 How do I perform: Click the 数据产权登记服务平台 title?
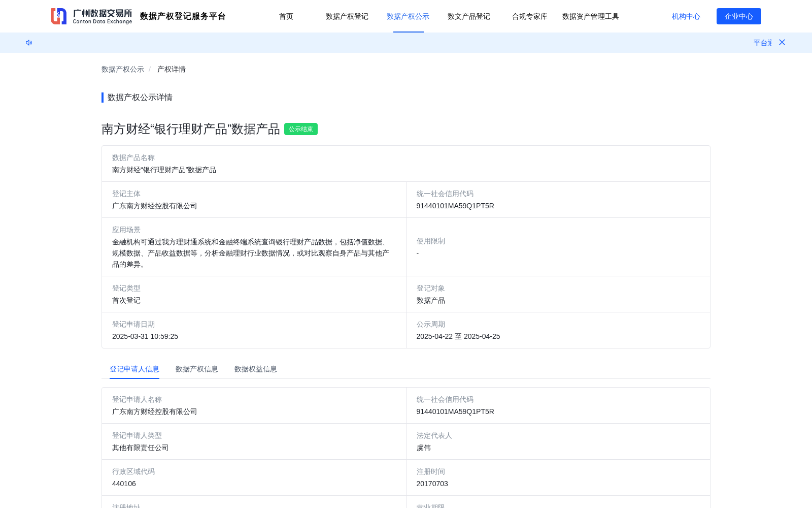pyautogui.click(x=183, y=16)
